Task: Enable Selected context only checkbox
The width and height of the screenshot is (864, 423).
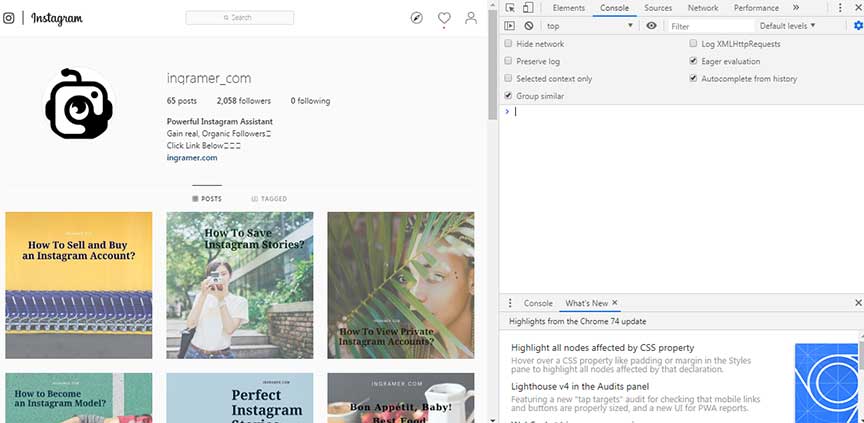Action: [508, 78]
